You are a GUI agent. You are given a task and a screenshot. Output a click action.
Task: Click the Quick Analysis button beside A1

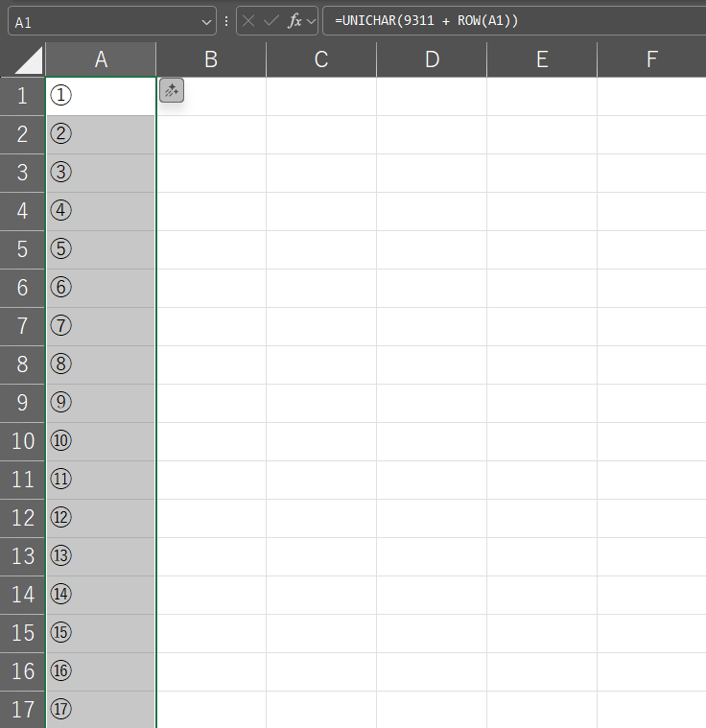(172, 90)
